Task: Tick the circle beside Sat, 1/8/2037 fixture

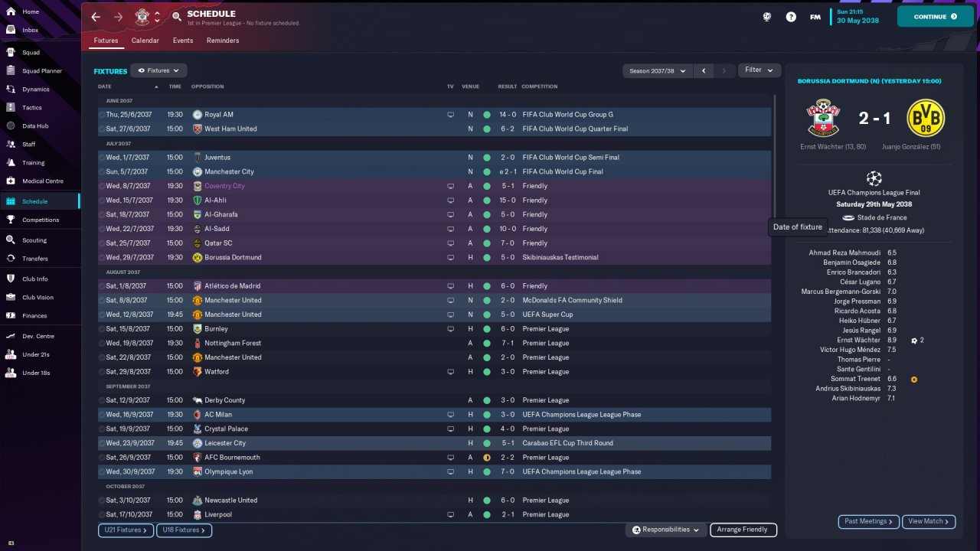Action: pos(102,286)
